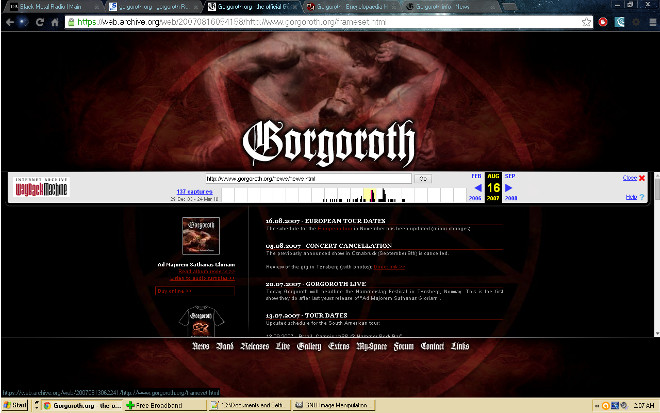Click the red X close icon

(642, 178)
